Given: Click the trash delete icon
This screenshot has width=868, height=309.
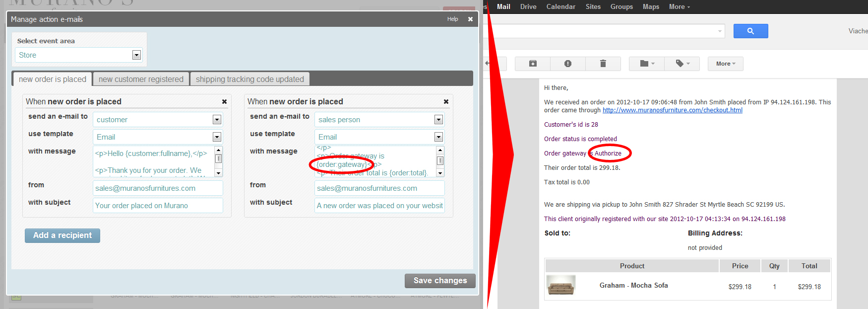Looking at the screenshot, I should (603, 64).
